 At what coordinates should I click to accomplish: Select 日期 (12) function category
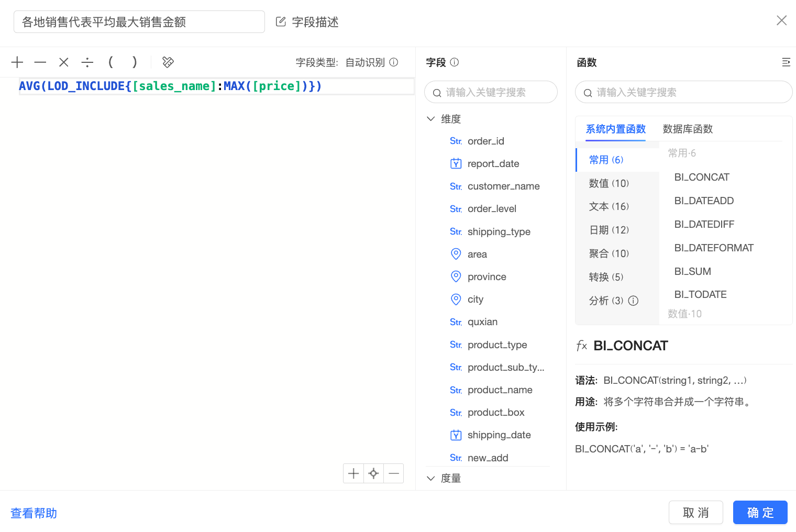click(617, 230)
